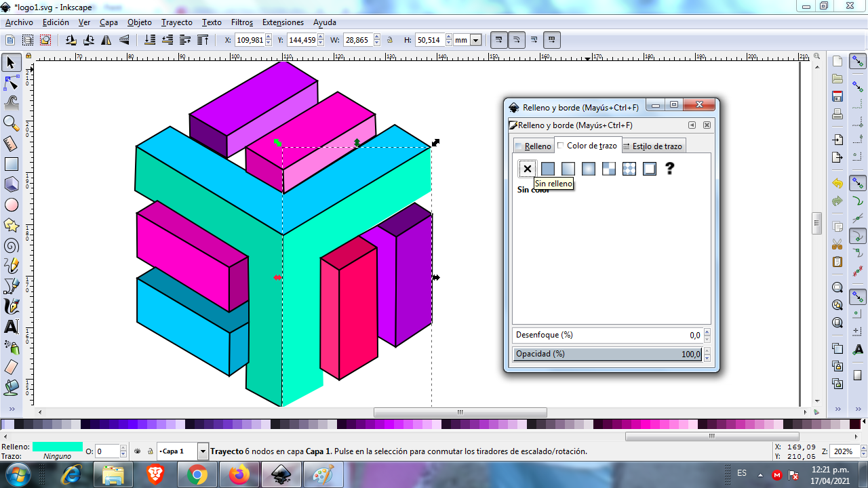Viewport: 868px width, 488px height.
Task: Increase Desenfoque blur value
Action: pos(707,332)
